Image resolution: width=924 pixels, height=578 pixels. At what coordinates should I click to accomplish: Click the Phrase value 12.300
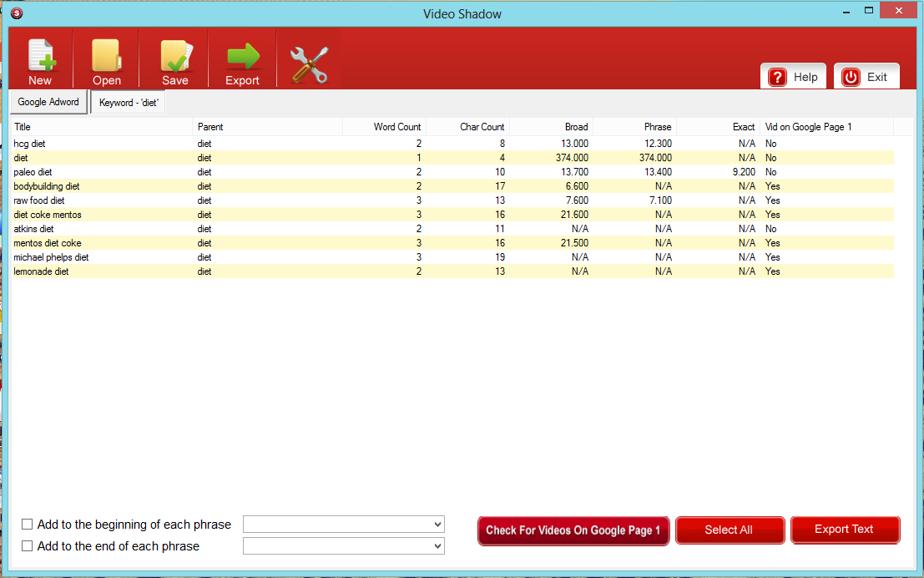pos(659,144)
